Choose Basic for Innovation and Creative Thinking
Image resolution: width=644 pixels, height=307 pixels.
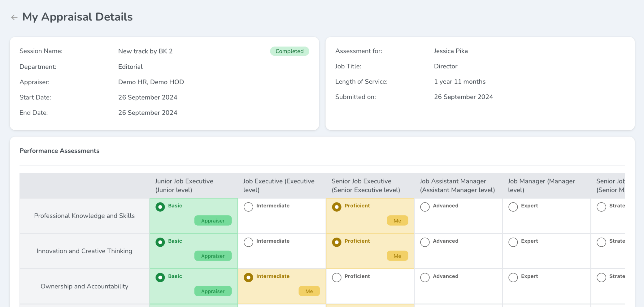(x=160, y=242)
